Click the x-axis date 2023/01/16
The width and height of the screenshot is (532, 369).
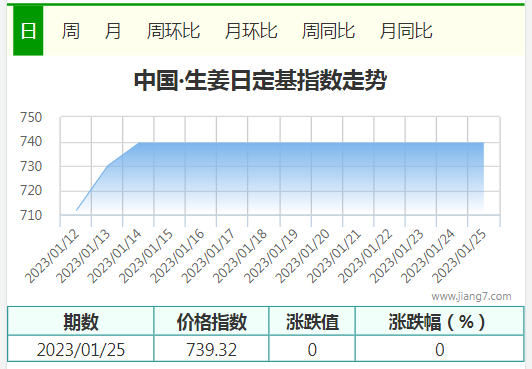177,256
